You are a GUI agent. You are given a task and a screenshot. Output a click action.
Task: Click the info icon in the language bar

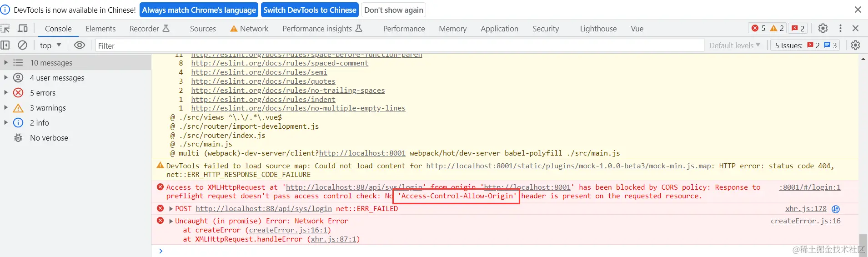pyautogui.click(x=5, y=10)
